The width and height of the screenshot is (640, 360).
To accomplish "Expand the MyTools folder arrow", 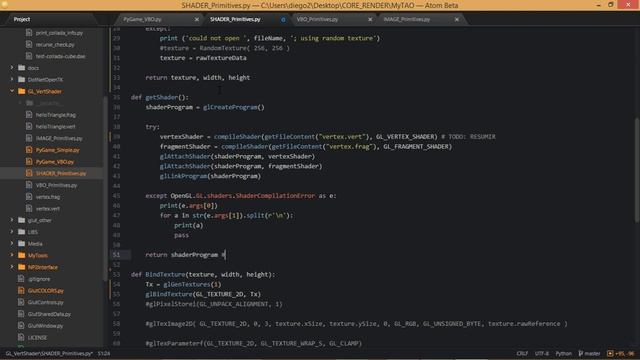I will 12,256.
